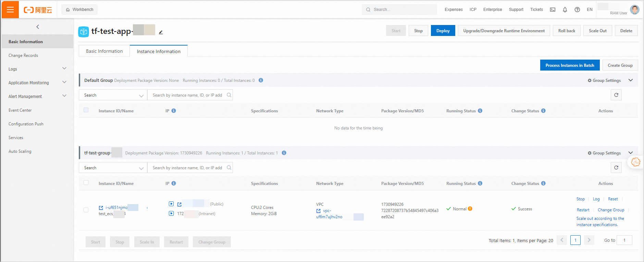Open the Log link for the instance
Image resolution: width=644 pixels, height=262 pixels.
coord(596,199)
